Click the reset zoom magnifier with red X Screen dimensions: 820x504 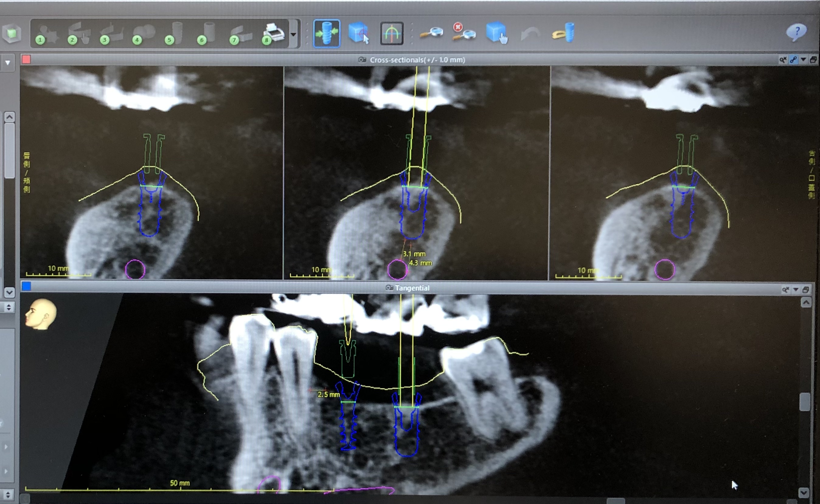click(464, 33)
